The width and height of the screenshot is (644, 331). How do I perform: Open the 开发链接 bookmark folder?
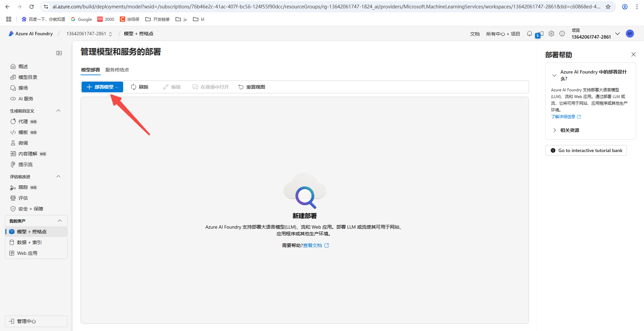157,19
